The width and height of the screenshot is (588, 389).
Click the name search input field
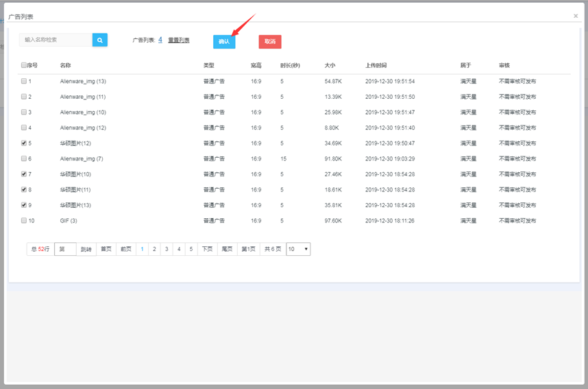tap(56, 40)
